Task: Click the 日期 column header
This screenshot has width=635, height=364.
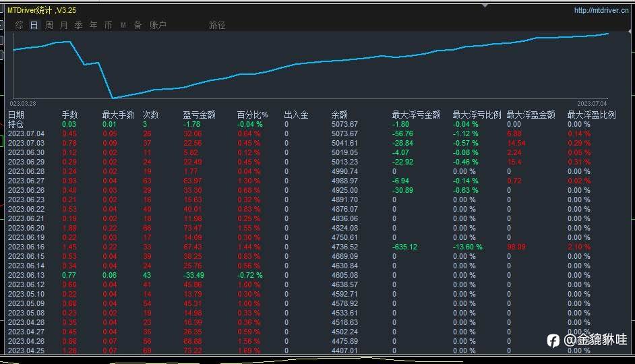Action: point(16,115)
